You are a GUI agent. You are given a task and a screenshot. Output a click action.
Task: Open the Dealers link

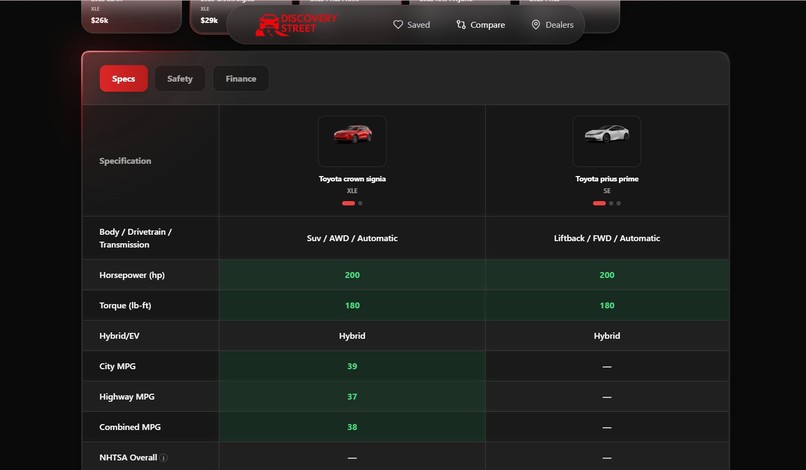553,25
